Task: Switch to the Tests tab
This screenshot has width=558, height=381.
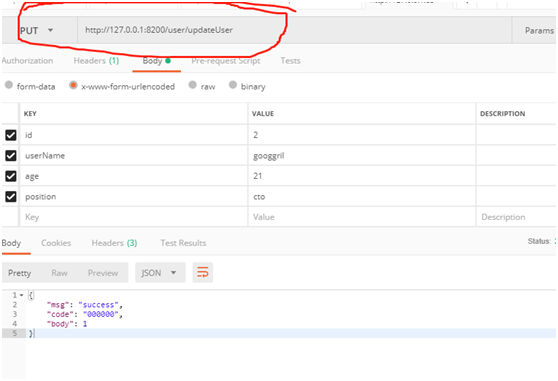Action: click(x=290, y=61)
